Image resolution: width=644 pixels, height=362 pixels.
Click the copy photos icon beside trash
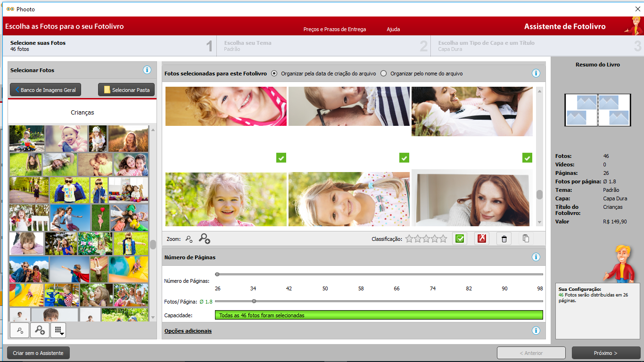[526, 239]
